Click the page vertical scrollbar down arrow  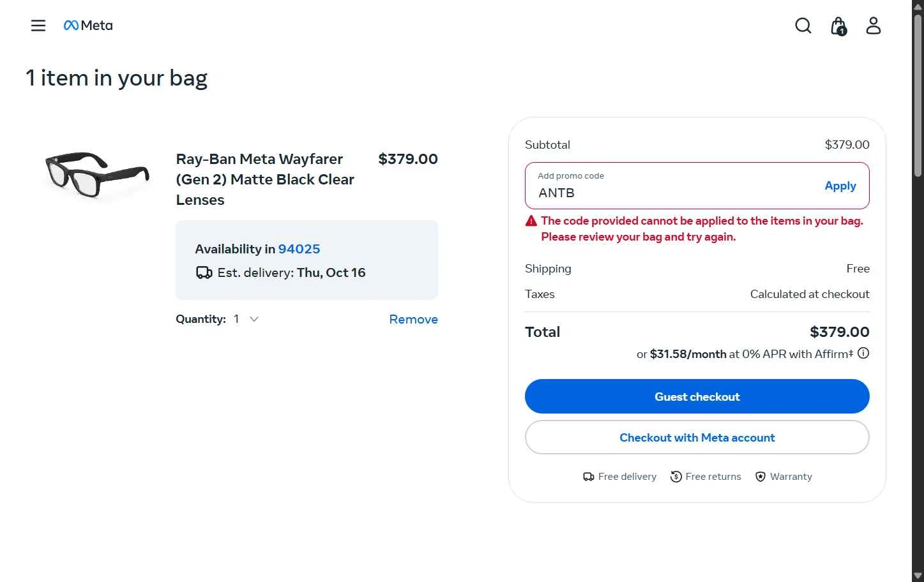(x=918, y=576)
